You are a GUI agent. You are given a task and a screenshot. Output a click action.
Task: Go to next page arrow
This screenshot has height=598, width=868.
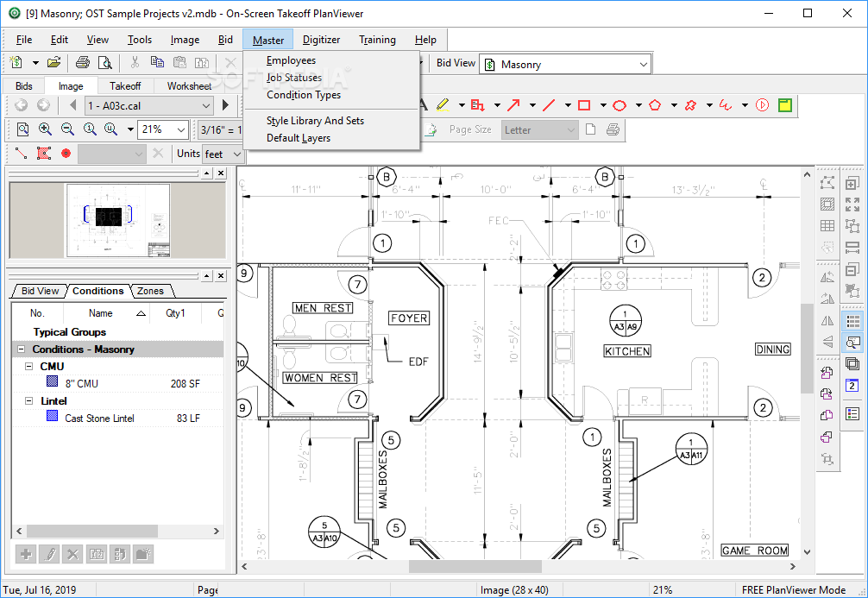point(225,104)
